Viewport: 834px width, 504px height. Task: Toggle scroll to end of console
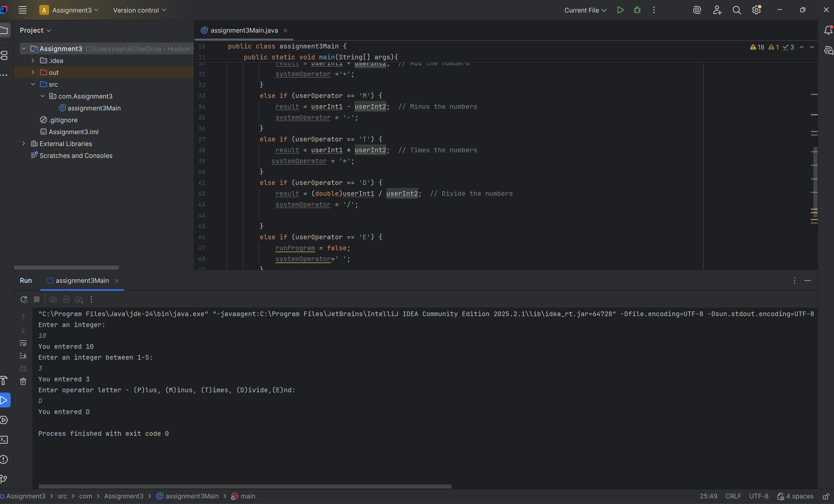pos(23,356)
